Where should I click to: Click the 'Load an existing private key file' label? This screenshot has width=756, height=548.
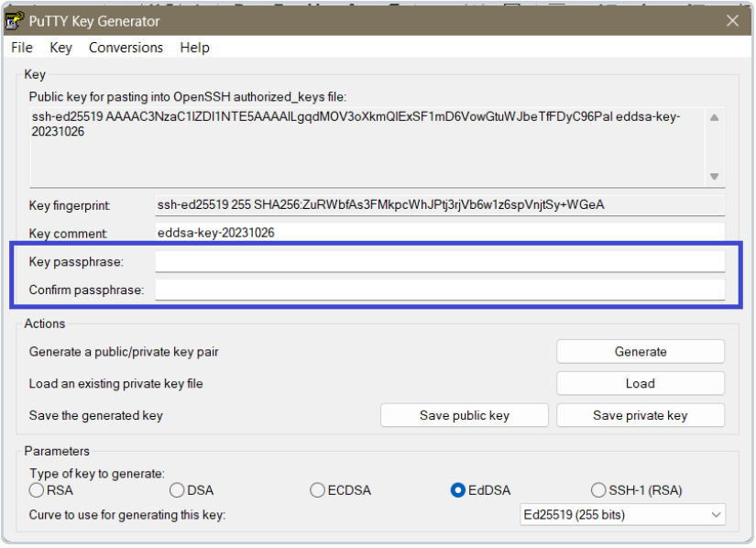[115, 384]
